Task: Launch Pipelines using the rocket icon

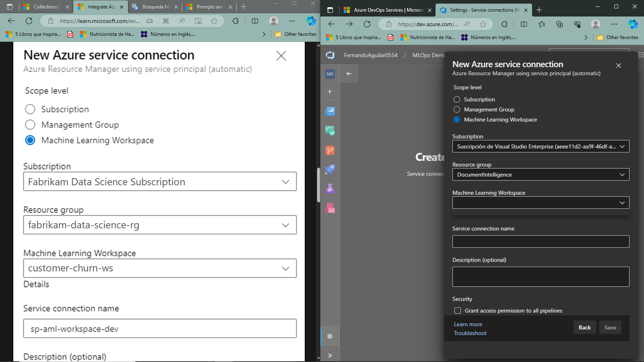Action: [x=330, y=169]
